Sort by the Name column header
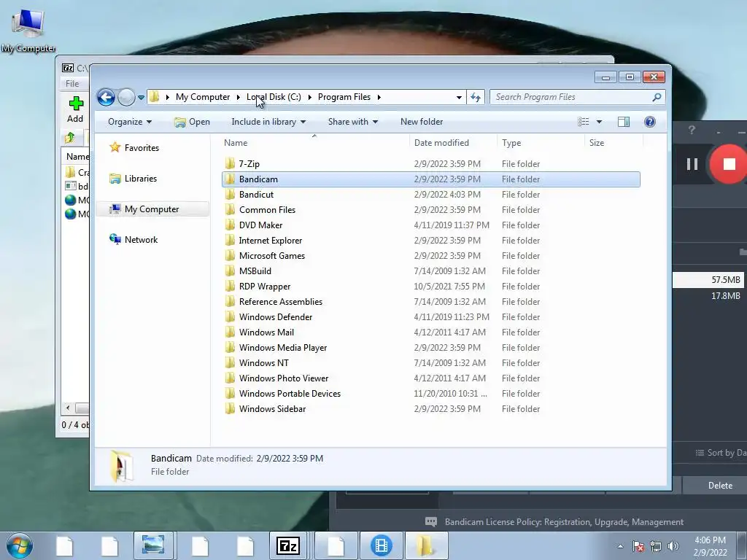This screenshot has width=747, height=560. click(236, 143)
